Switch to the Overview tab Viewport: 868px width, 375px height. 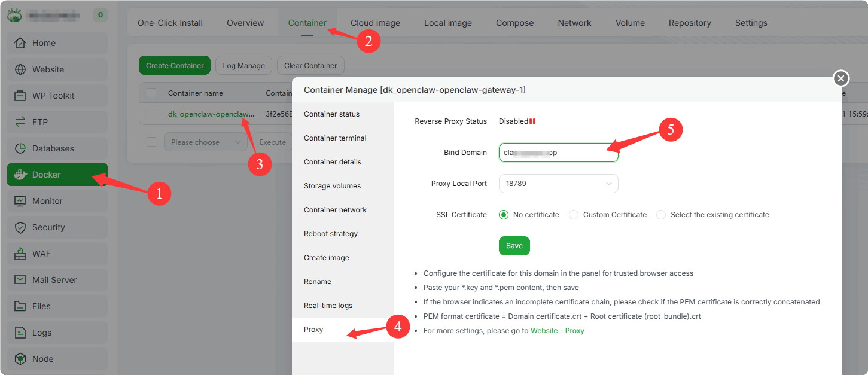tap(245, 23)
